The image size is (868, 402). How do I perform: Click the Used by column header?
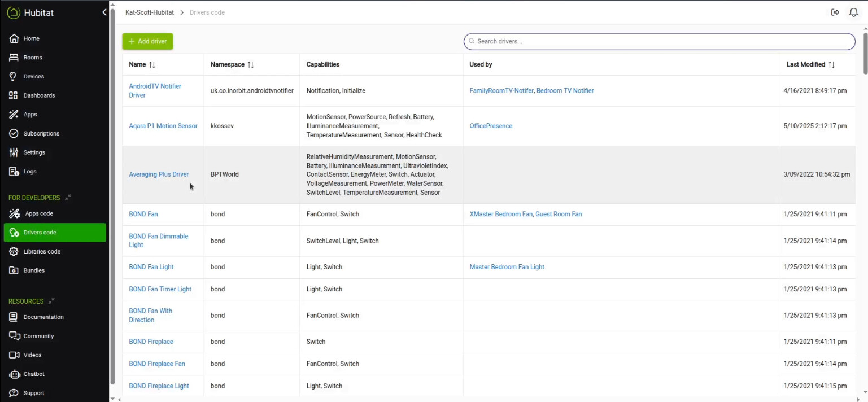tap(481, 64)
